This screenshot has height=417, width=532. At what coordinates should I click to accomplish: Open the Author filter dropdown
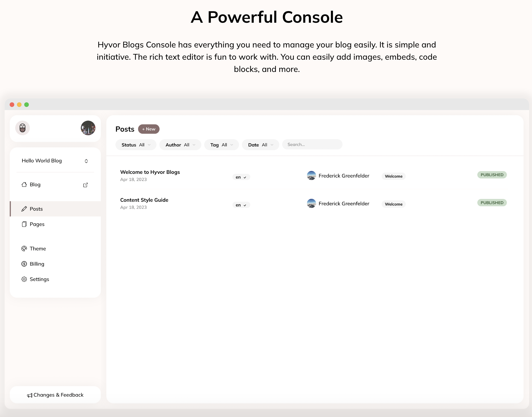[x=180, y=145]
